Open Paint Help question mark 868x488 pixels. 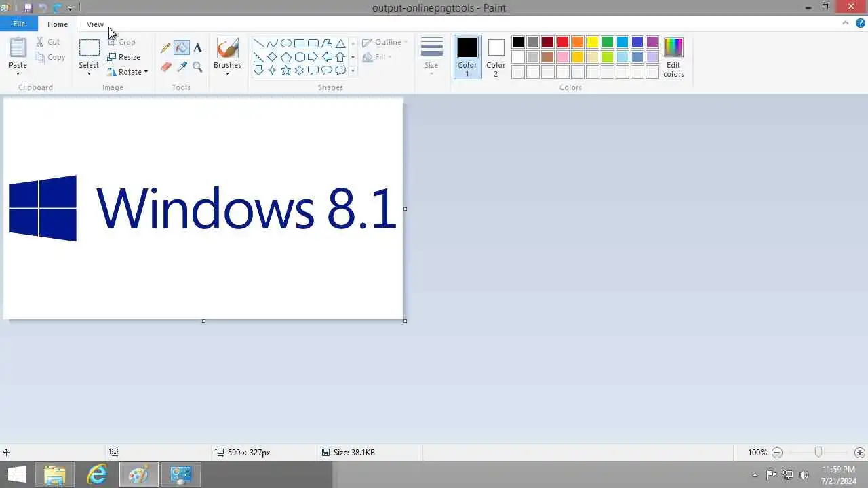coord(860,23)
